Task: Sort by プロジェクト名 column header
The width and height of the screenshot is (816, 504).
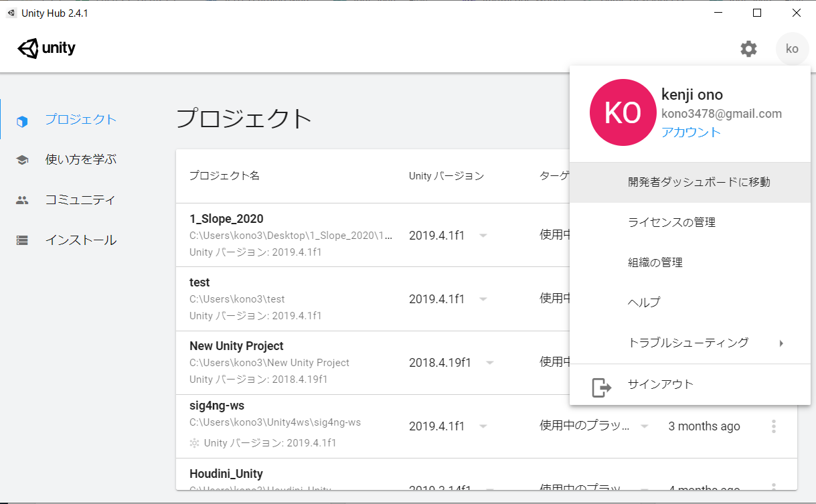Action: point(224,176)
